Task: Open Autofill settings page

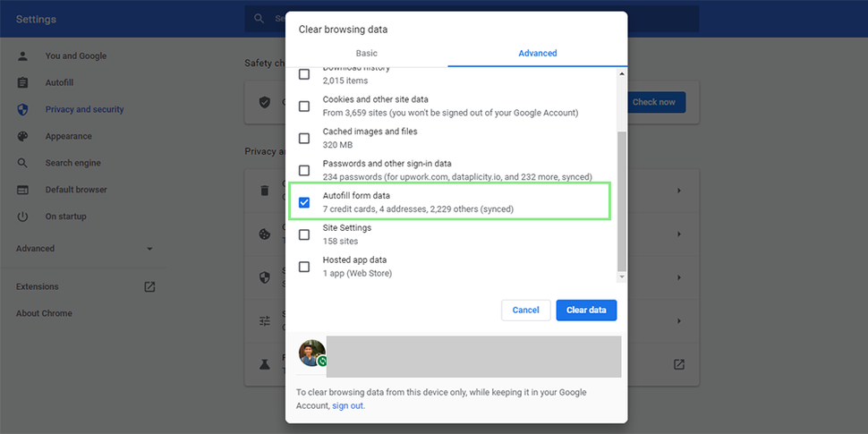Action: click(x=59, y=82)
